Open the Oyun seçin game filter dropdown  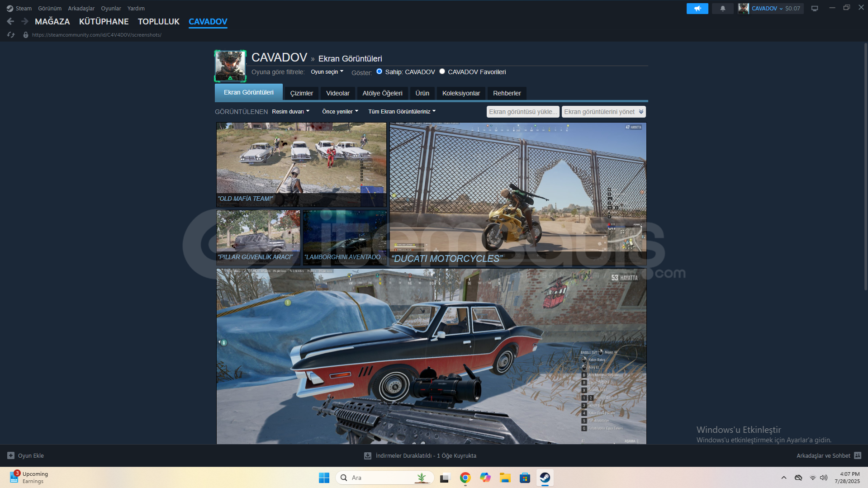point(327,72)
